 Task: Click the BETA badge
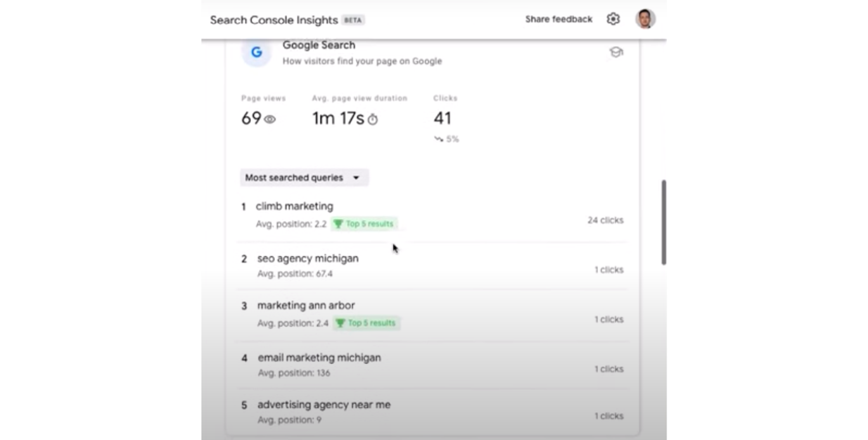[x=353, y=20]
